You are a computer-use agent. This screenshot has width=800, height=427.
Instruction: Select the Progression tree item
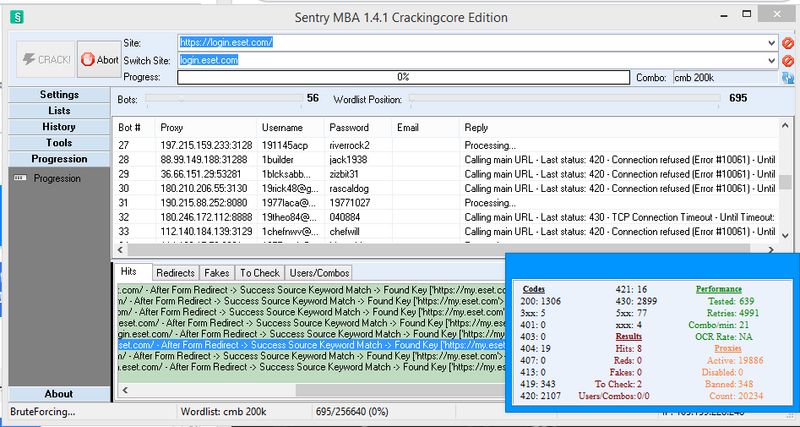click(57, 179)
